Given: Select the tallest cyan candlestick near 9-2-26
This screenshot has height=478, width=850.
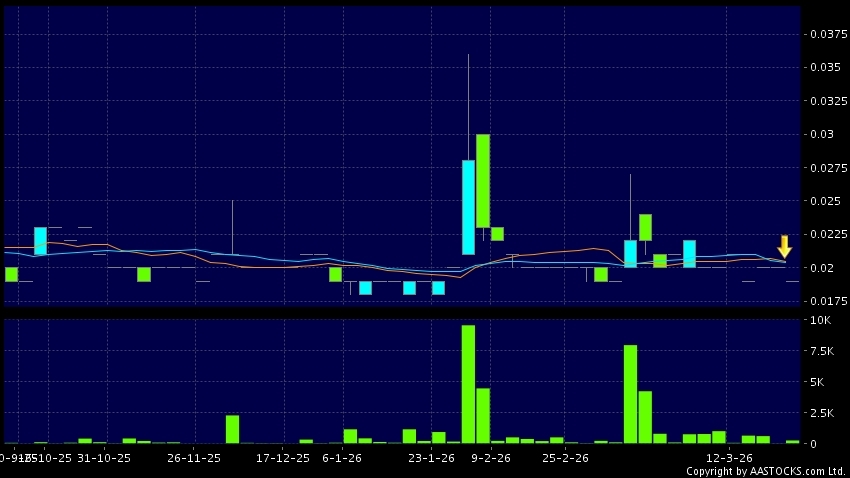Looking at the screenshot, I should pyautogui.click(x=468, y=206).
